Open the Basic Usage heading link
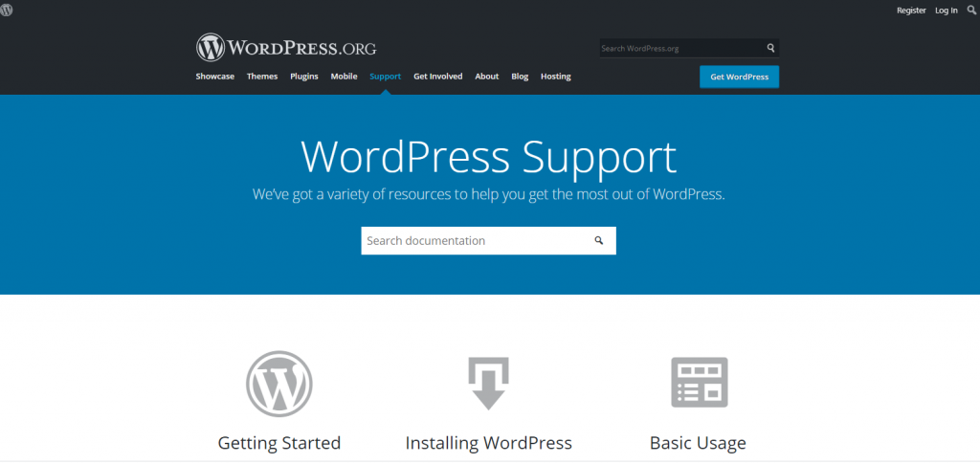 click(x=698, y=443)
